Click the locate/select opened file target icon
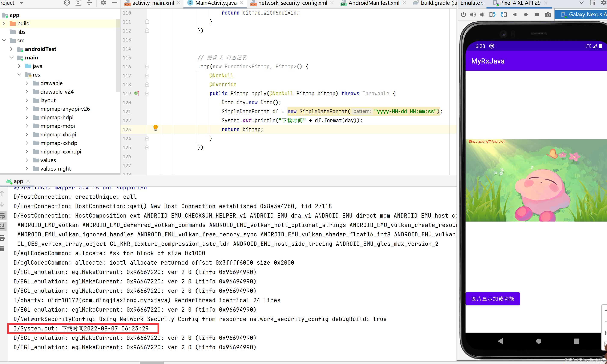This screenshot has width=607, height=364. coord(67,3)
